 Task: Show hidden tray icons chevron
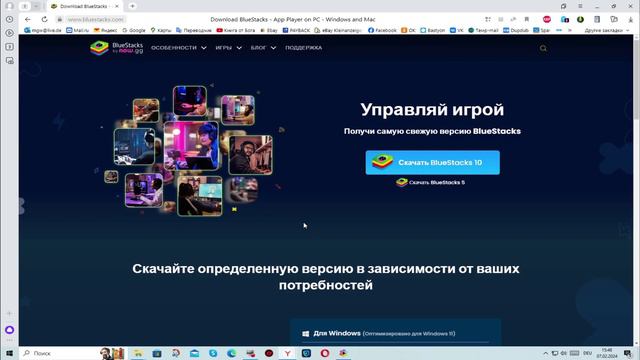coord(545,353)
